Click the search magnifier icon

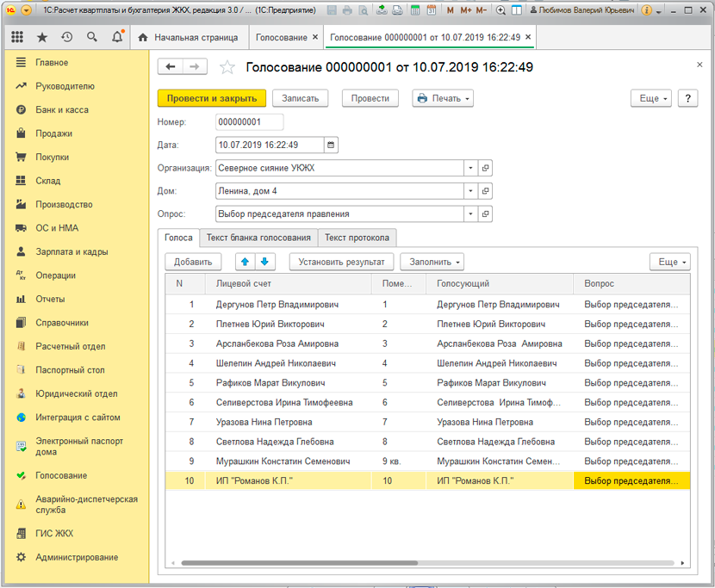(92, 38)
